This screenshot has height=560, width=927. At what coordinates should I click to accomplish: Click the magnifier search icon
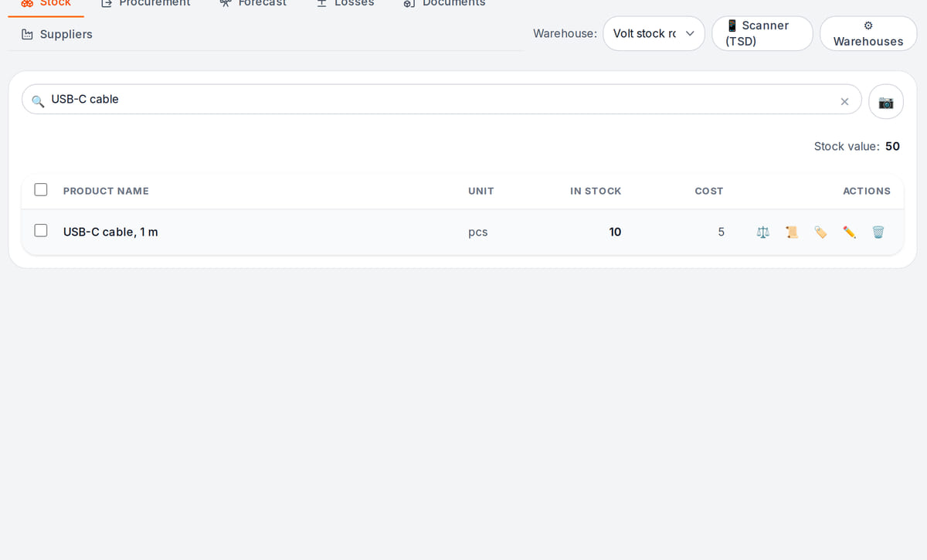click(x=37, y=100)
